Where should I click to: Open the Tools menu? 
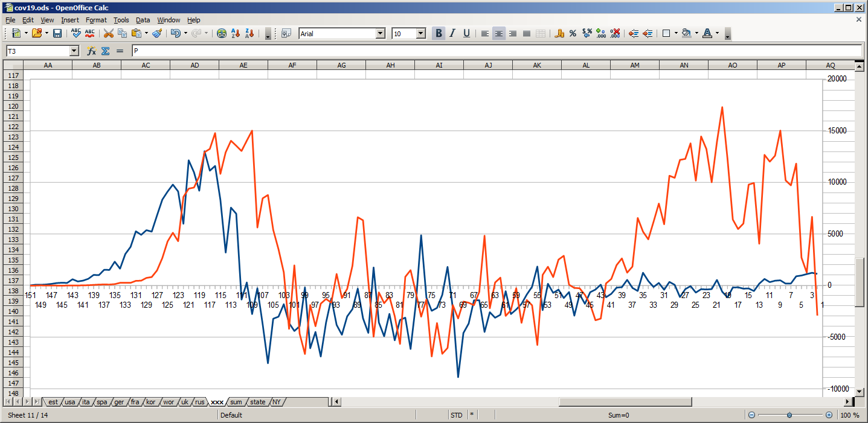click(x=121, y=20)
